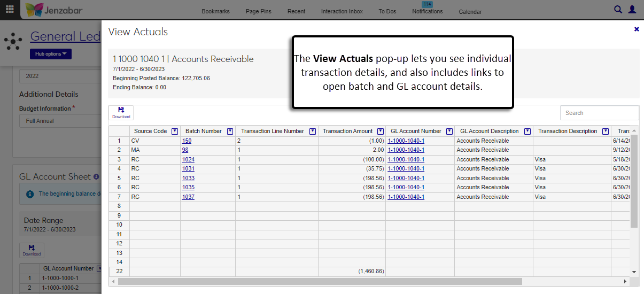Click the General Ledger hub icon
The image size is (644, 294).
point(12,41)
